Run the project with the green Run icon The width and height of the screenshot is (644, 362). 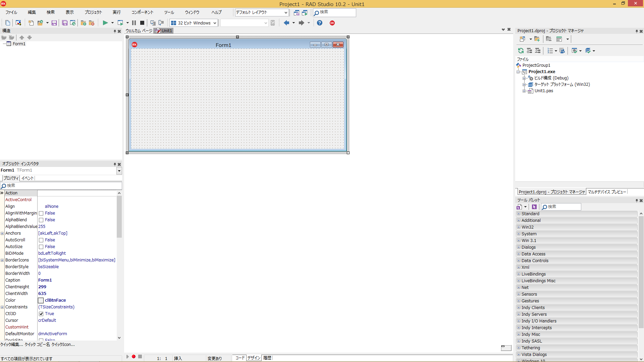[x=105, y=23]
